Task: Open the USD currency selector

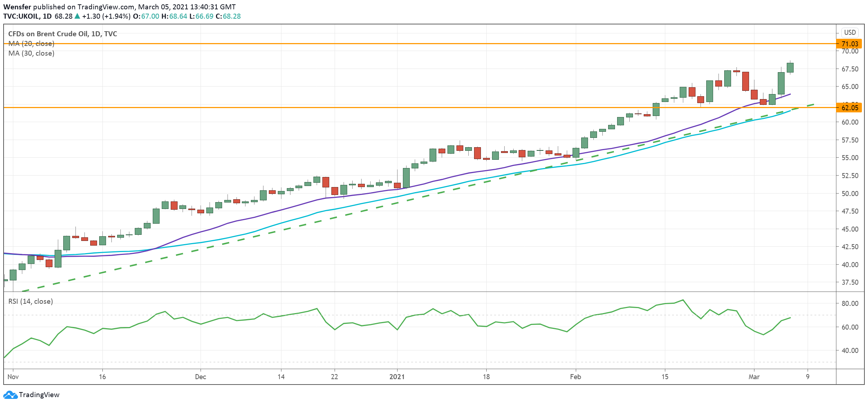Action: pos(850,32)
